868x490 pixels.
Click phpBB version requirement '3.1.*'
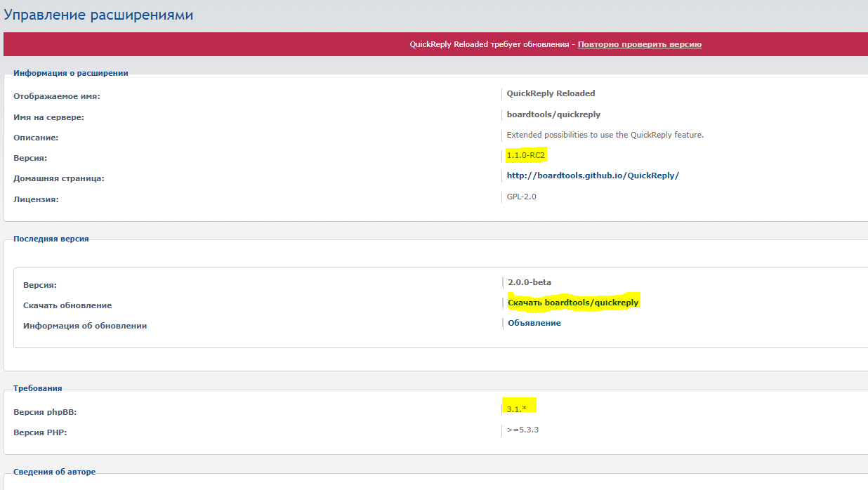click(x=516, y=409)
